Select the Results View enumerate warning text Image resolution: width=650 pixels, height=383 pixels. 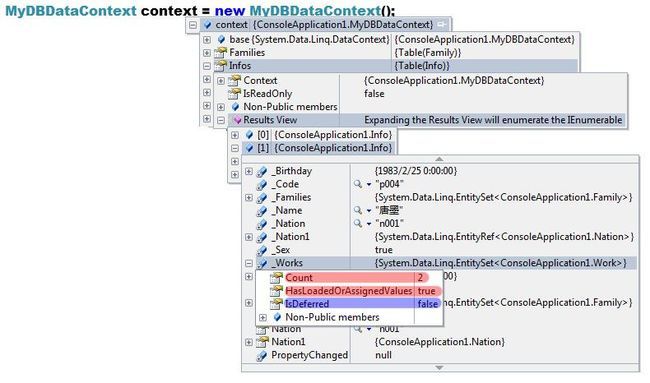click(x=493, y=120)
